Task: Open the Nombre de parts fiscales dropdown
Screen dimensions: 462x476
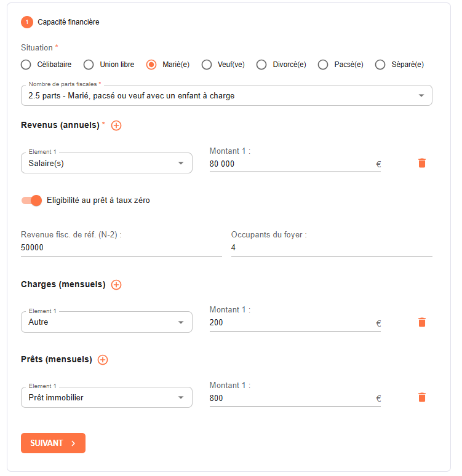Action: click(x=226, y=96)
